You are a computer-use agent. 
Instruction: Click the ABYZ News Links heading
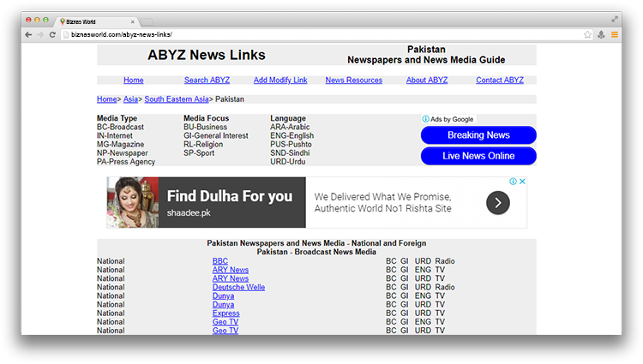tap(207, 55)
